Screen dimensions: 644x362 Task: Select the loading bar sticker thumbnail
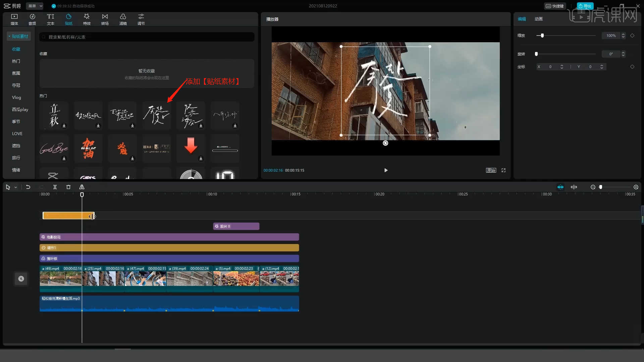tap(225, 148)
